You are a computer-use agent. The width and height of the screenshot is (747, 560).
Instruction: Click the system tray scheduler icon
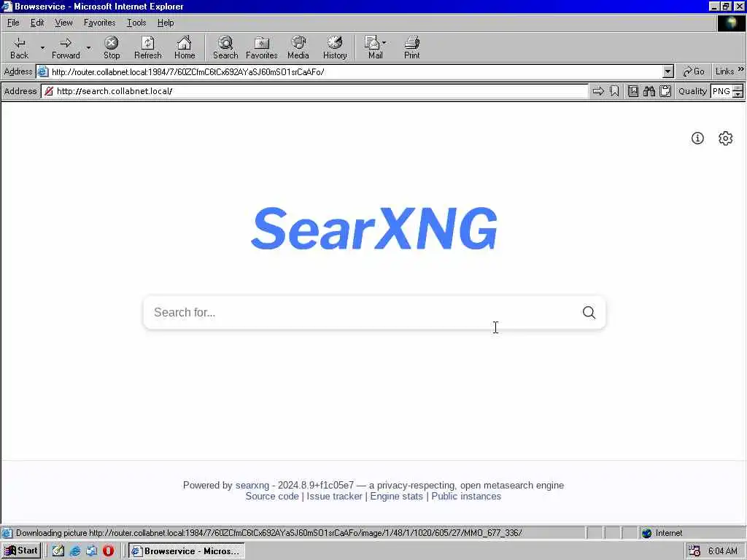tap(694, 551)
